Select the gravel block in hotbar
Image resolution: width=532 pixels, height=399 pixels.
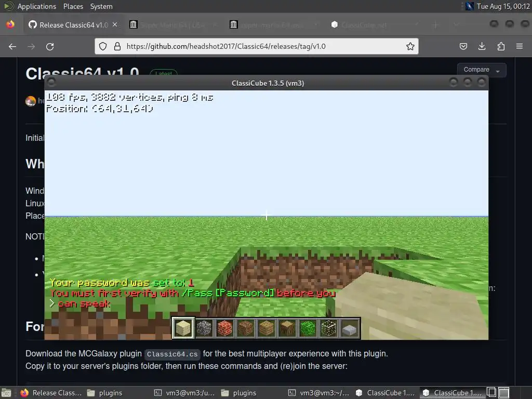coord(204,328)
